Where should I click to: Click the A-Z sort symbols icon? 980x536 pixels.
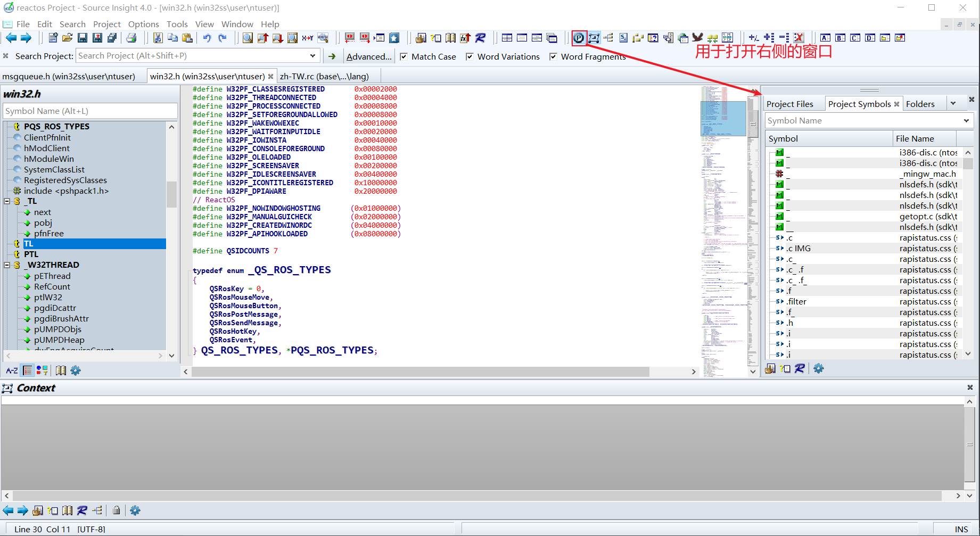[12, 370]
